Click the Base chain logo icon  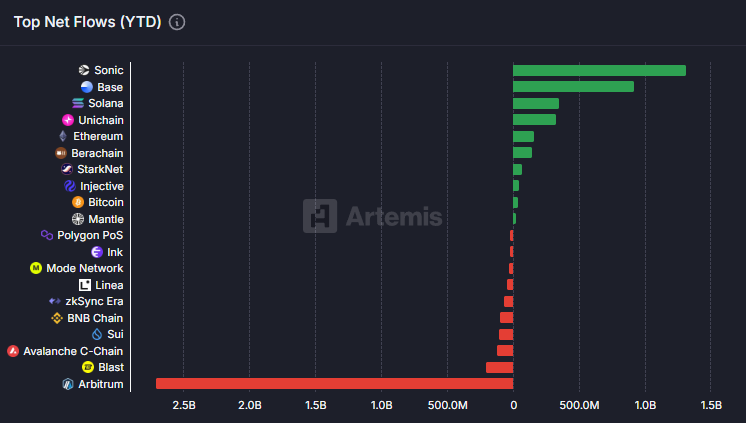pyautogui.click(x=87, y=87)
